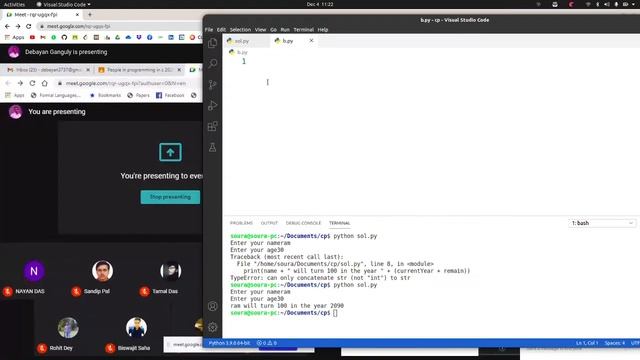640x360 pixels.
Task: Open the Explorer view in VS Code
Action: [x=213, y=43]
